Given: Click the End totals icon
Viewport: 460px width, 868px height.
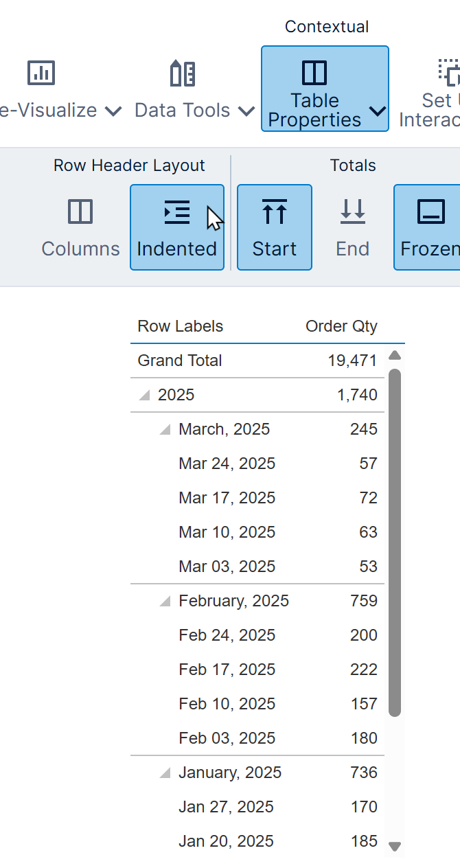Looking at the screenshot, I should point(352,213).
